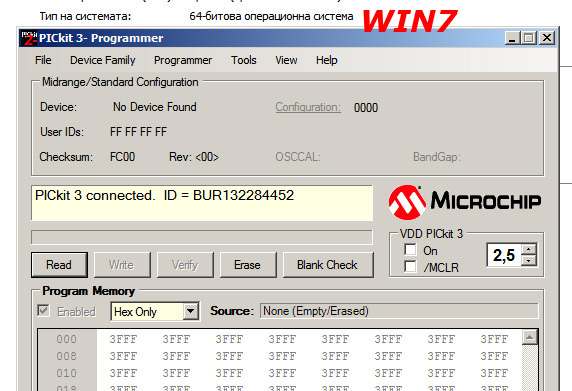The image size is (572, 391).
Task: Click the PICkit app icon in title bar
Action: pos(28,38)
